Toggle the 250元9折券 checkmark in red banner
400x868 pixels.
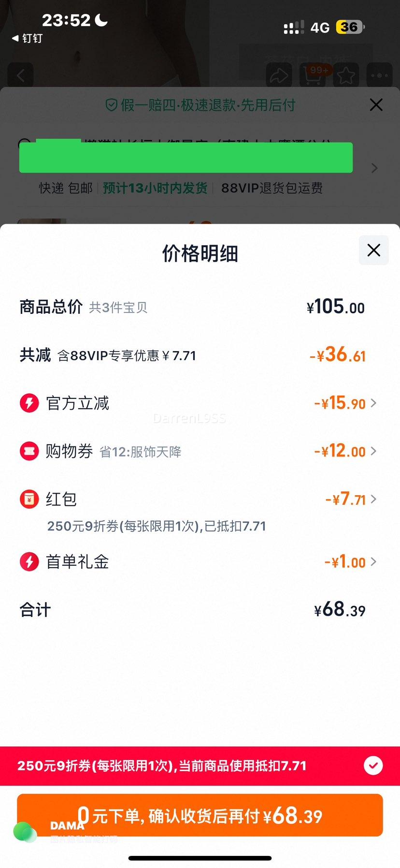[x=373, y=765]
